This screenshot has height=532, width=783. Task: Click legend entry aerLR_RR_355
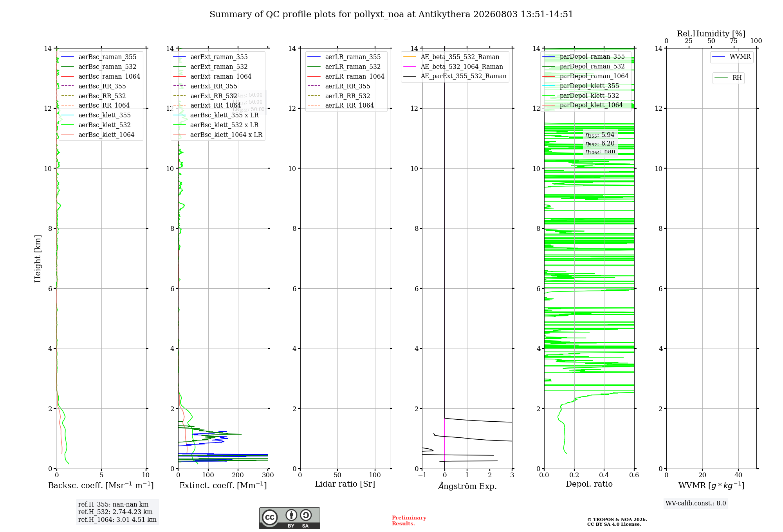(339, 86)
